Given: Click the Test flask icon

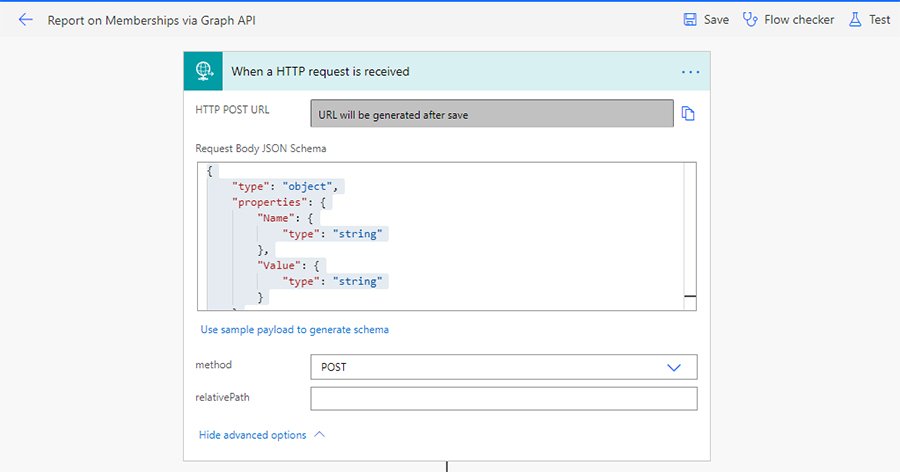Looking at the screenshot, I should (x=854, y=20).
